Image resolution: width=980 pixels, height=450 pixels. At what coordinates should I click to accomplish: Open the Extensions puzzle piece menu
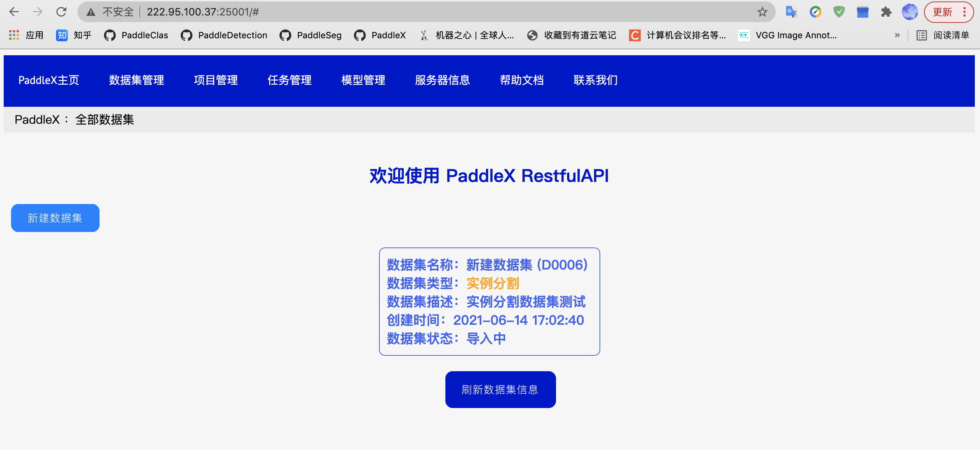coord(886,12)
